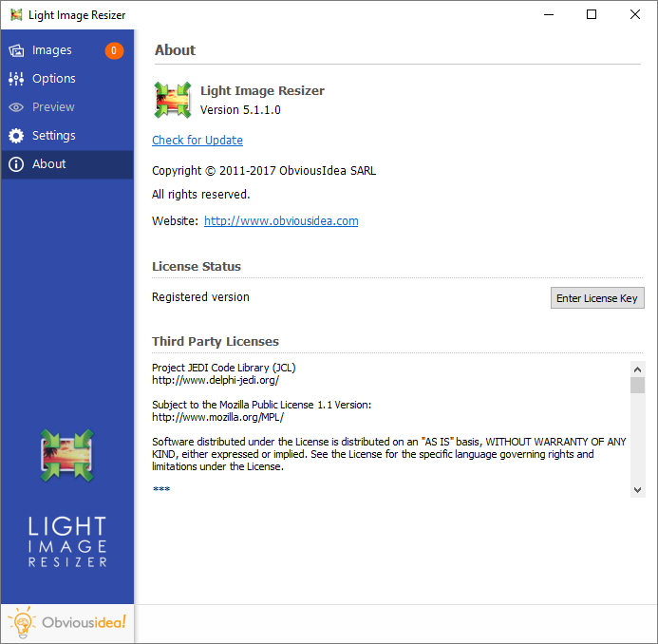This screenshot has width=658, height=644.
Task: Click the LIGHT IMAGE RESIZER sidebar wordmark
Action: point(67,542)
